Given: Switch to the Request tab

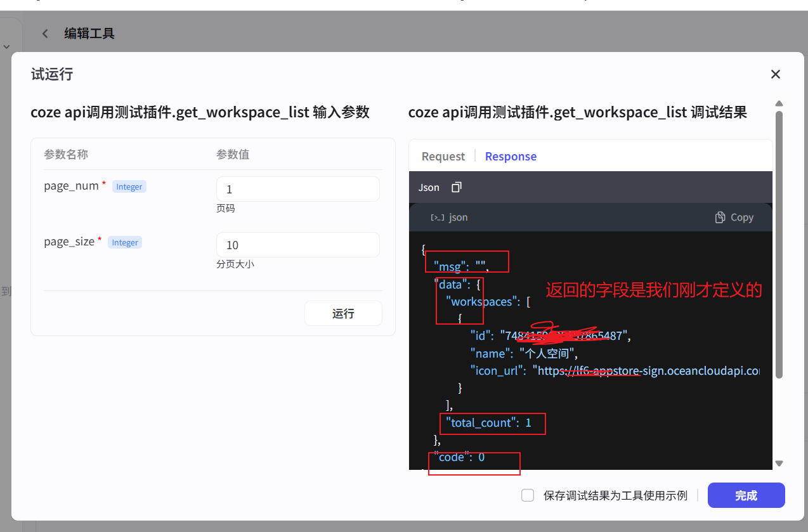Looking at the screenshot, I should (x=443, y=157).
